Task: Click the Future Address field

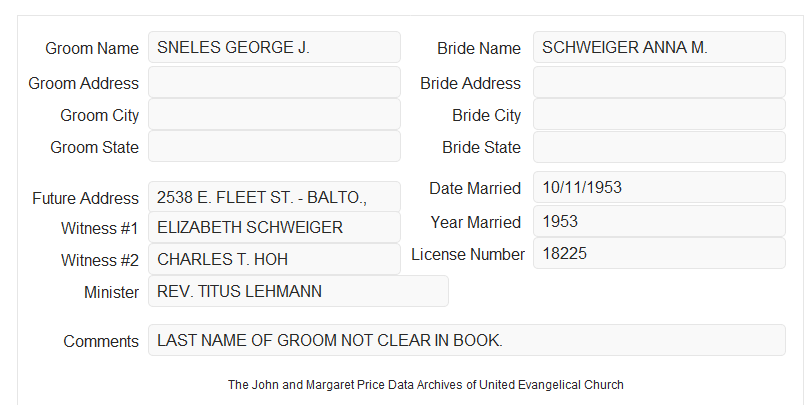Action: 274,197
